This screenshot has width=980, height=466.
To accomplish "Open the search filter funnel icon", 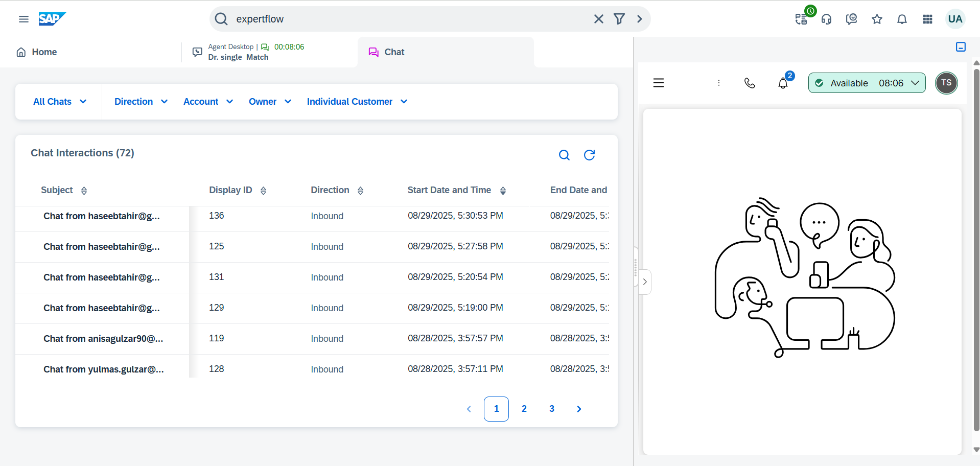I will (x=619, y=19).
